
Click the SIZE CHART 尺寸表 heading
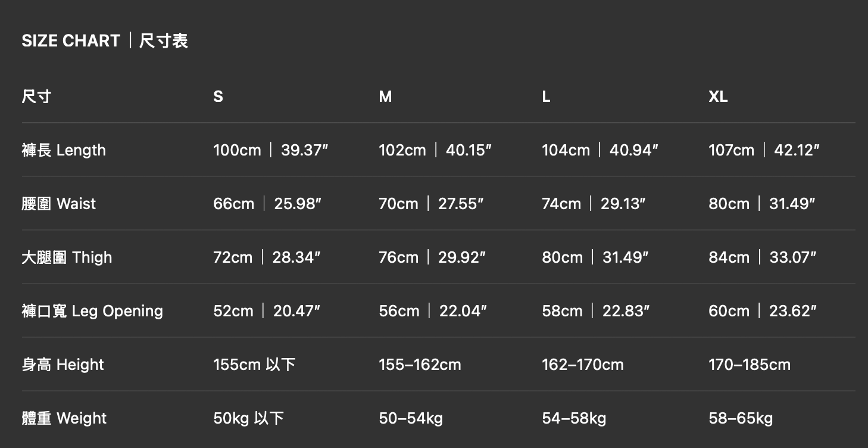click(105, 41)
